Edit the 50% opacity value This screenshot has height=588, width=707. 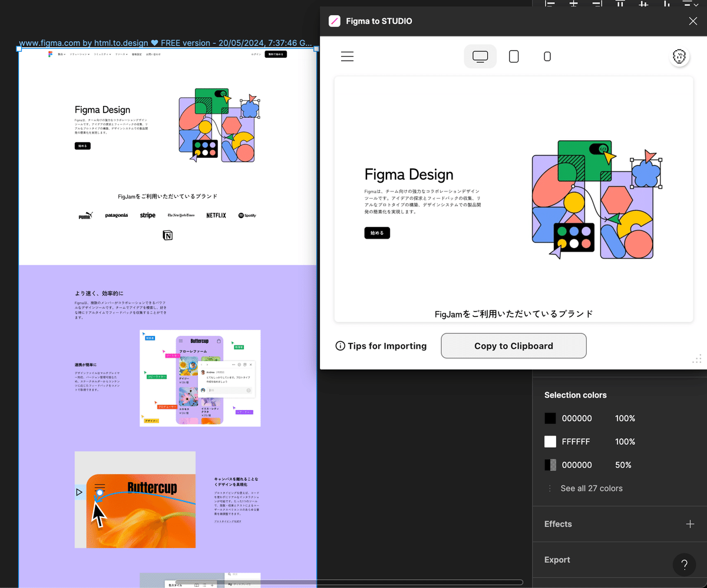click(x=623, y=465)
